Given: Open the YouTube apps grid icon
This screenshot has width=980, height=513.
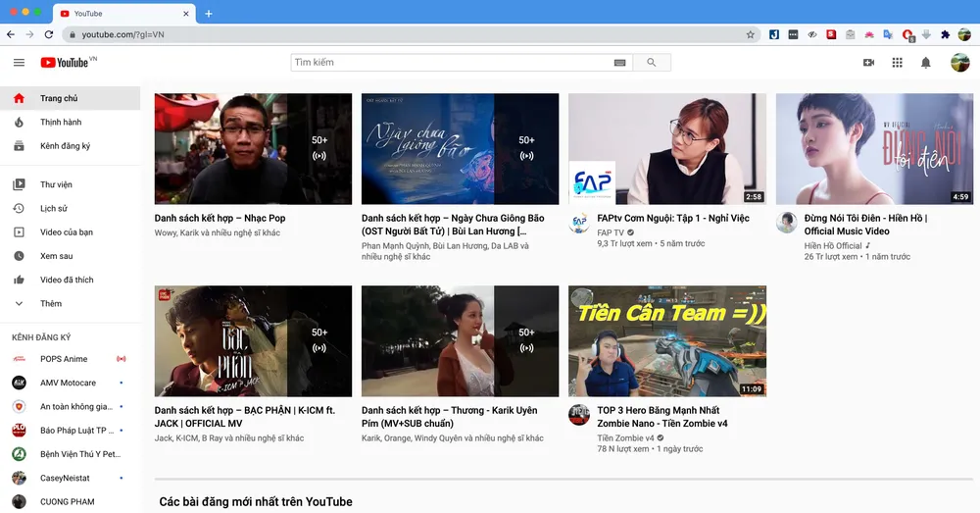Looking at the screenshot, I should [897, 63].
